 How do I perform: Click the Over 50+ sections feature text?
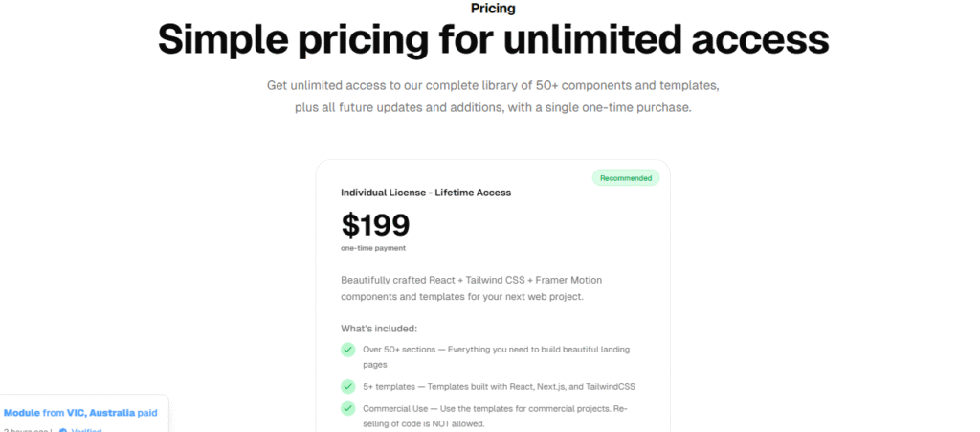pos(496,350)
